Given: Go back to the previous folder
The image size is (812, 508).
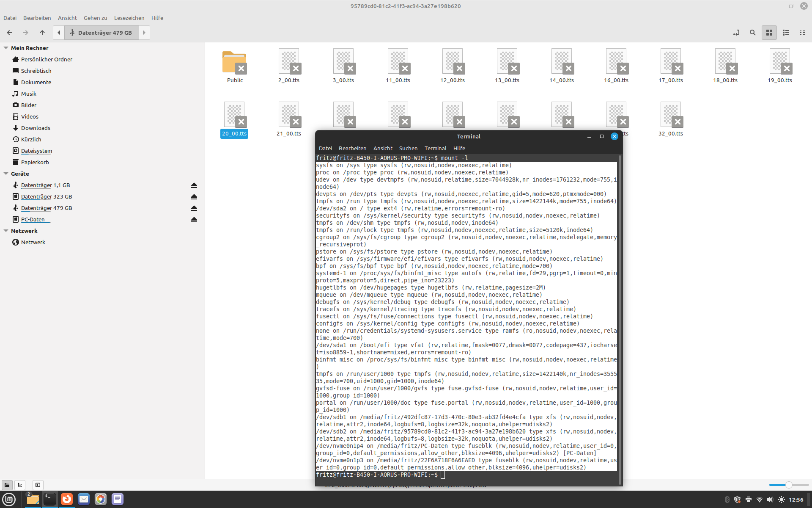Looking at the screenshot, I should (9, 33).
